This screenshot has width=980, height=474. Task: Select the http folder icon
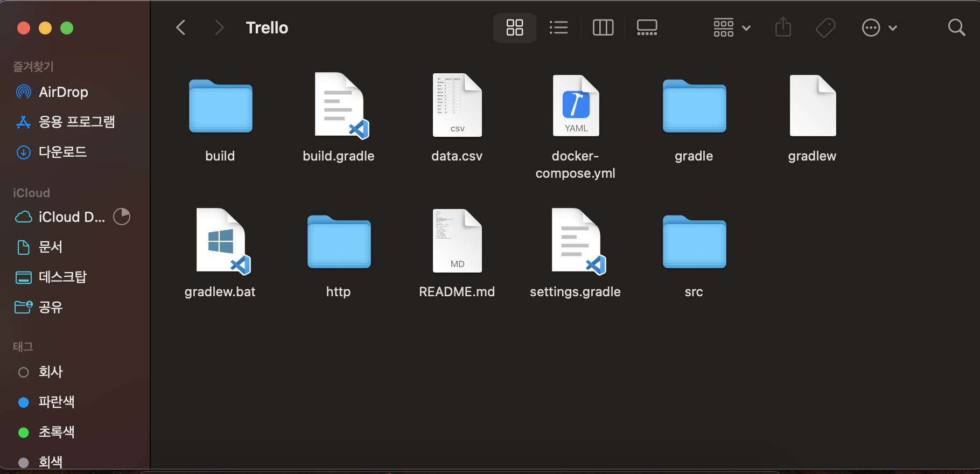click(339, 241)
